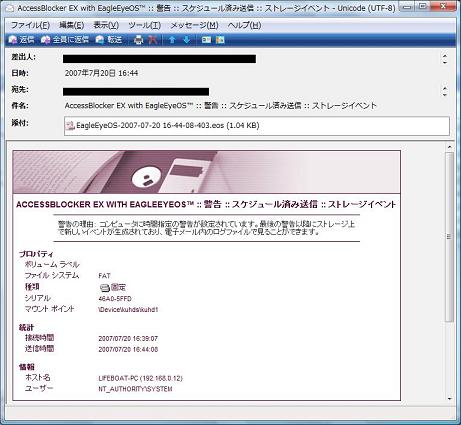Click the window title bar mail icon

coord(10,8)
